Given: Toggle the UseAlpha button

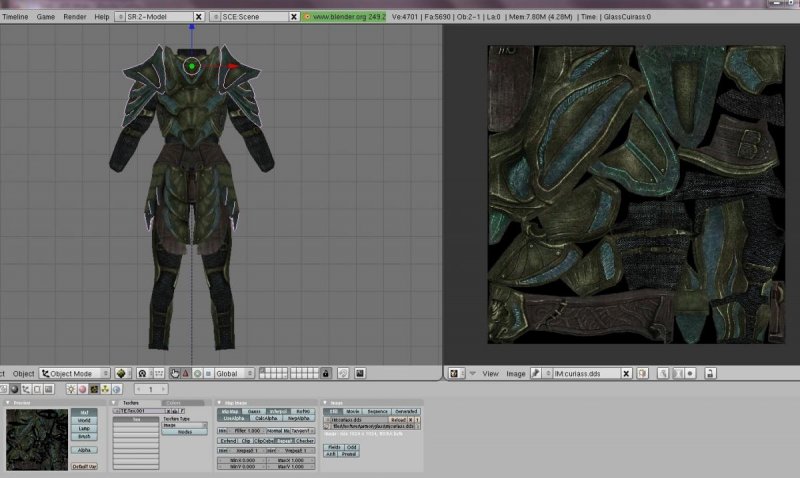Looking at the screenshot, I should 234,418.
